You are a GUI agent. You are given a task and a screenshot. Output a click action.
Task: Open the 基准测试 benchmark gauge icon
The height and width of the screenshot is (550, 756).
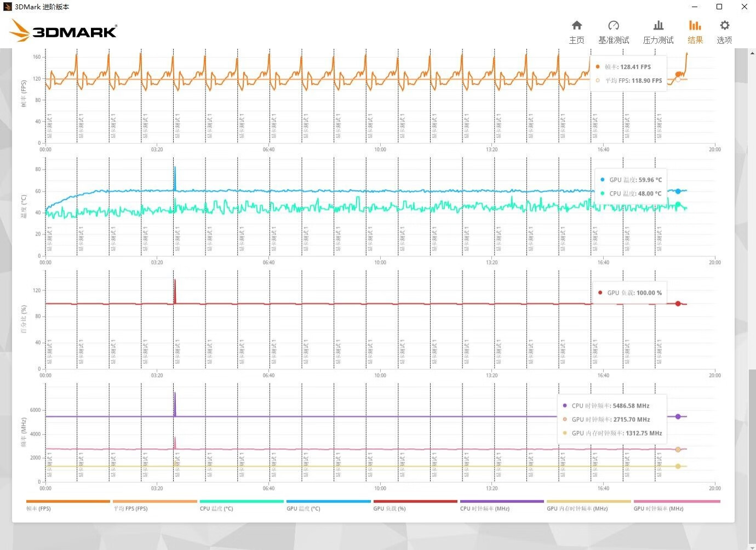(614, 25)
